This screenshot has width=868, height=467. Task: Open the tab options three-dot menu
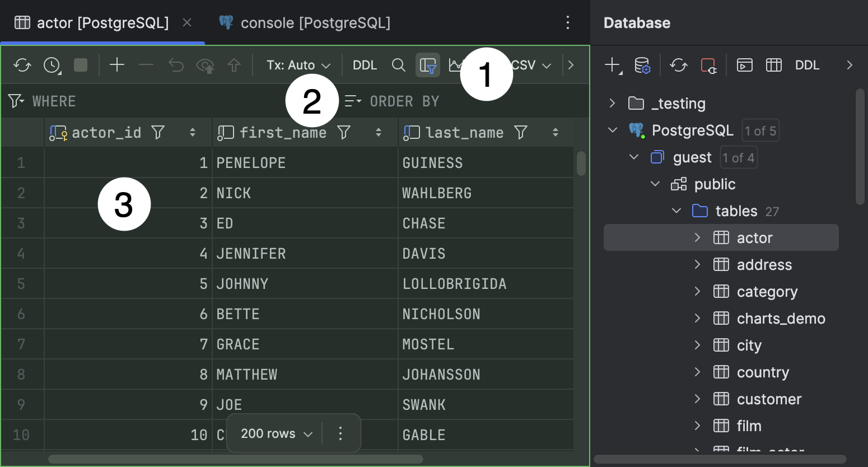pos(568,22)
